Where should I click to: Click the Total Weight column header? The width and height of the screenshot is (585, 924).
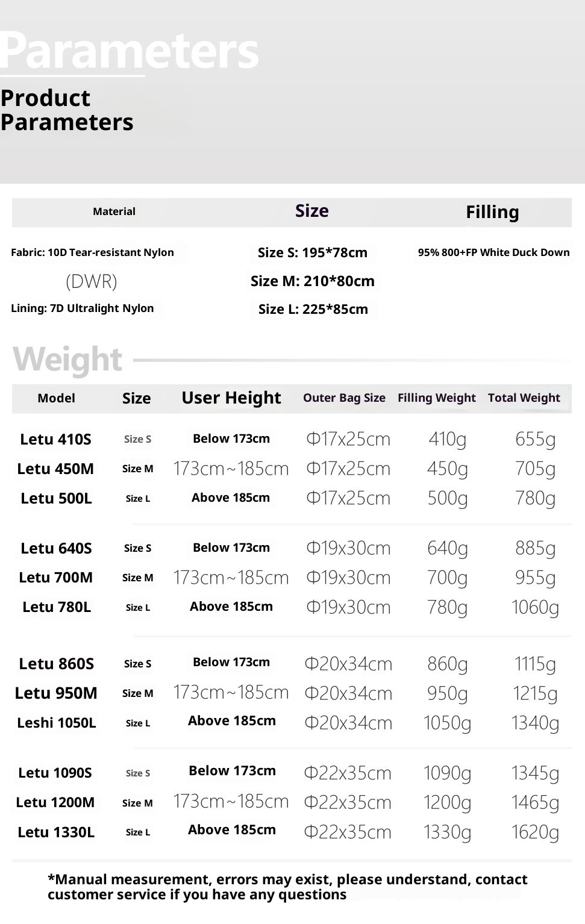coord(524,398)
